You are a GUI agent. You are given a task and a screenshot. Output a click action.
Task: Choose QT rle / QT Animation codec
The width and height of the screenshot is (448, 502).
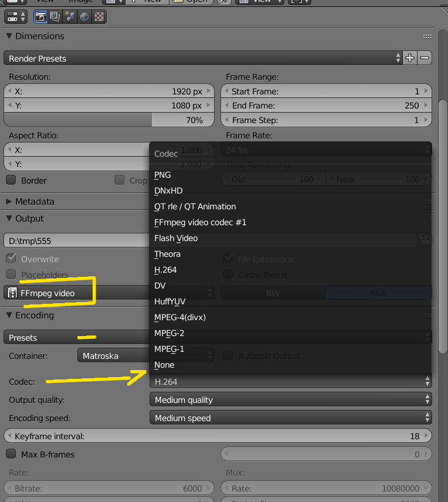pos(290,206)
